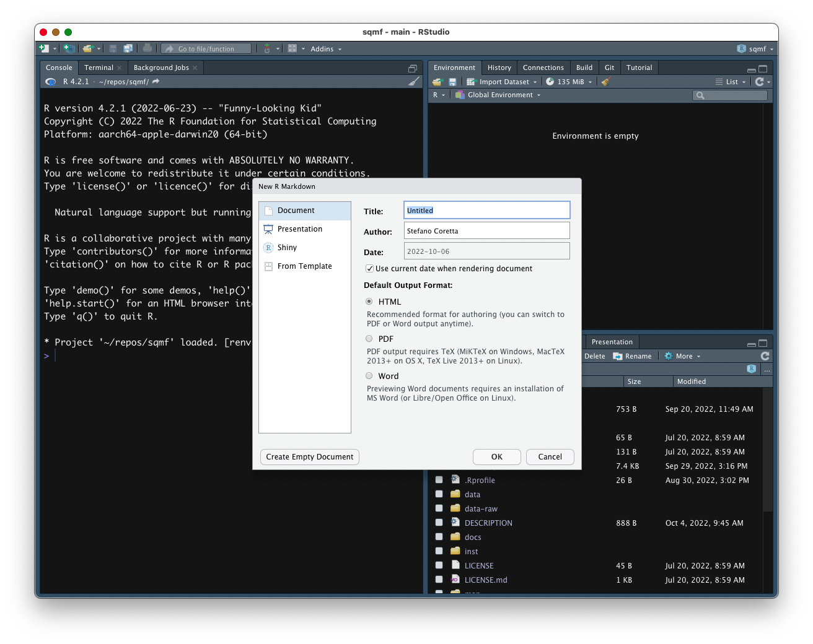Image resolution: width=813 pixels, height=644 pixels.
Task: Click the Title input field
Action: [487, 211]
